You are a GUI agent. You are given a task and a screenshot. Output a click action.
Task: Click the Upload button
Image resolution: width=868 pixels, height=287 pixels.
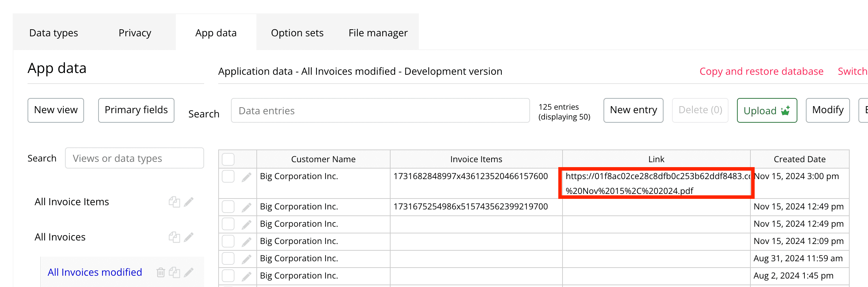click(x=767, y=110)
